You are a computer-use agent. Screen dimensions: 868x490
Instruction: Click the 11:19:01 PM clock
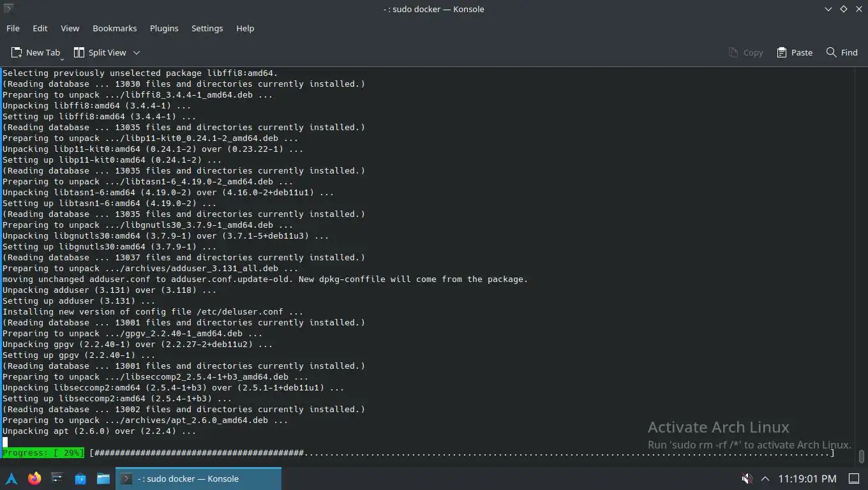[807, 479]
